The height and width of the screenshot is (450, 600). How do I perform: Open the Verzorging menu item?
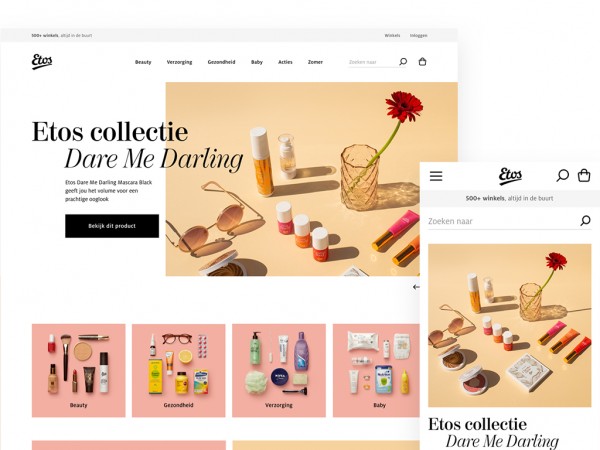click(x=179, y=62)
